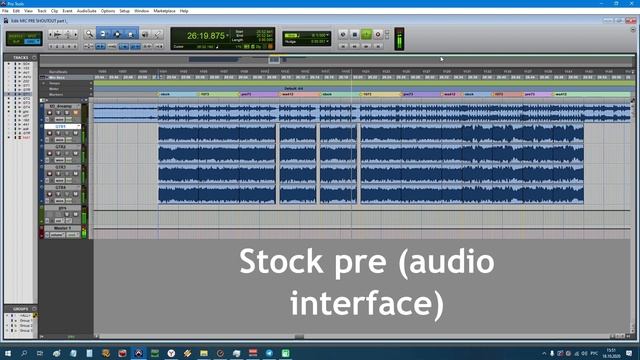This screenshot has height=360, width=640.
Task: Open GTR2 track view selector 'wave'
Action: coord(60,160)
